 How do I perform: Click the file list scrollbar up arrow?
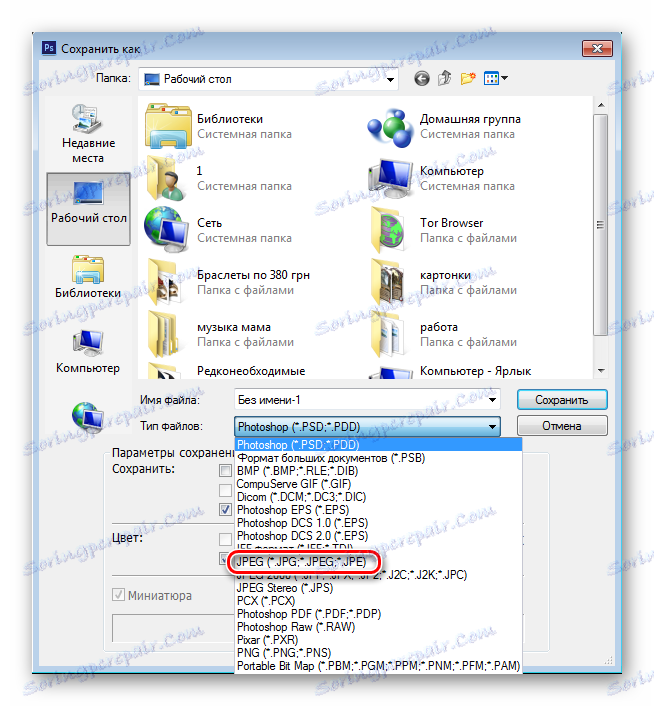[x=600, y=105]
